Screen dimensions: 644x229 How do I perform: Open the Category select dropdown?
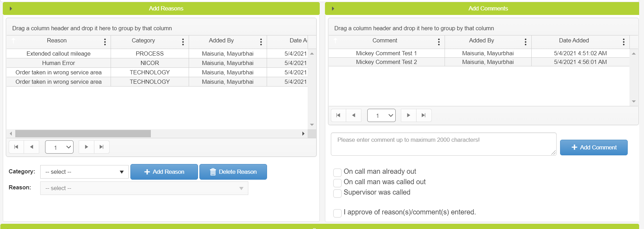(84, 172)
